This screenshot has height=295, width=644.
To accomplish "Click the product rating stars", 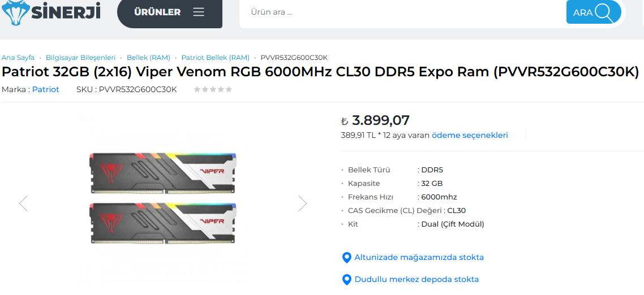I will (213, 89).
